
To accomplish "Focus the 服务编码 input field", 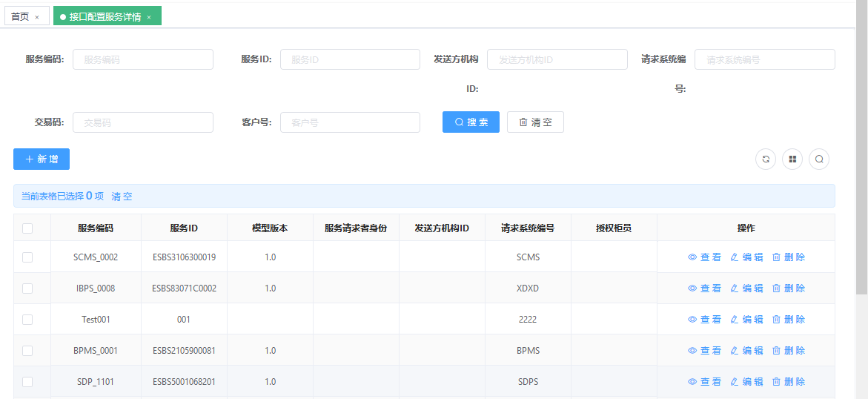I will [143, 59].
